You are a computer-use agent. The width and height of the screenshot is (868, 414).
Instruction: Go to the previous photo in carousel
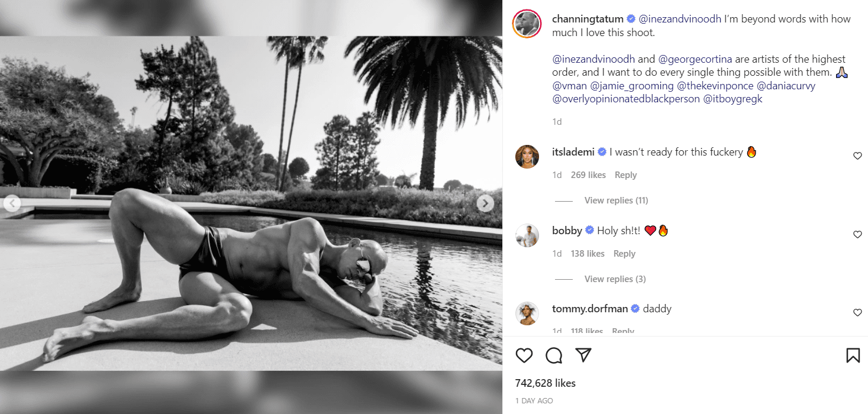[12, 203]
